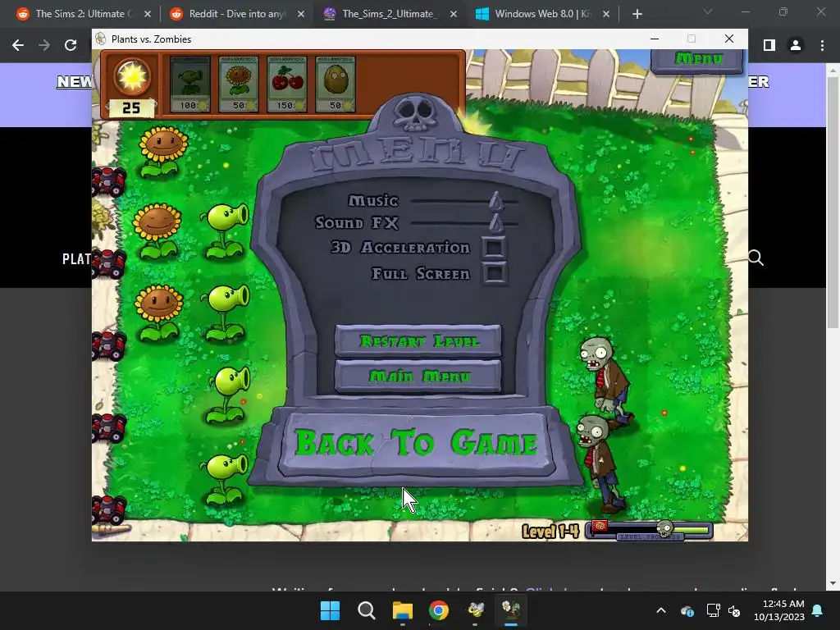
Task: Click the muted volume tray icon
Action: [x=734, y=610]
